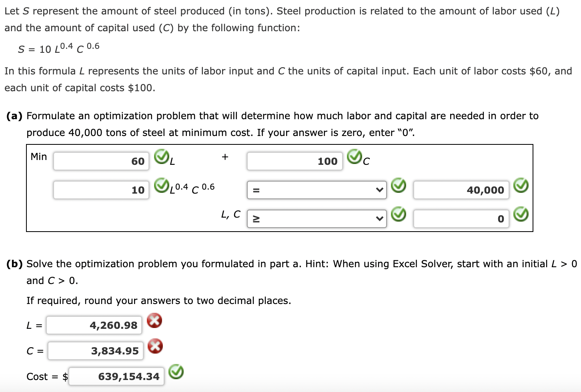The width and height of the screenshot is (581, 392).
Task: Select the input field containing 100
Action: coord(294,161)
